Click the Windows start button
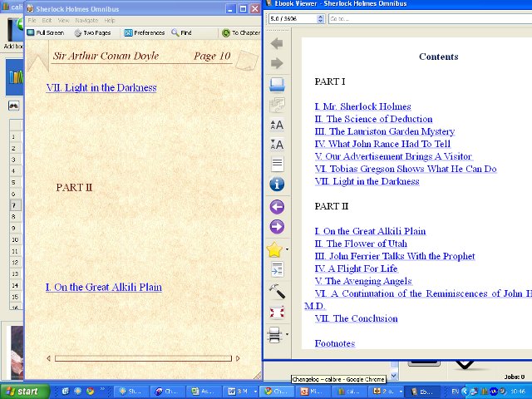This screenshot has width=532, height=399. [25, 392]
